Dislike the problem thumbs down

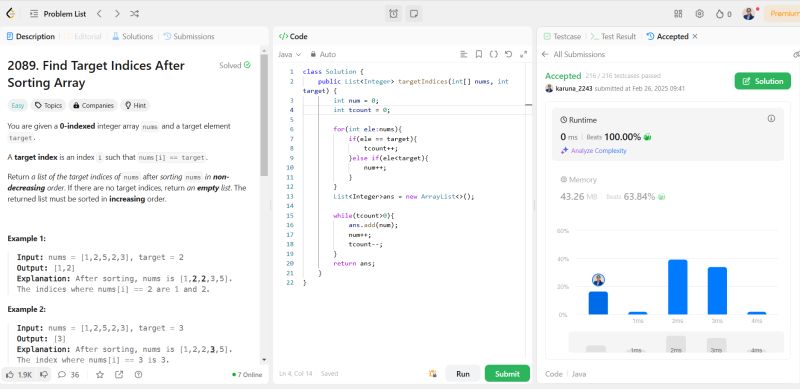[44, 374]
